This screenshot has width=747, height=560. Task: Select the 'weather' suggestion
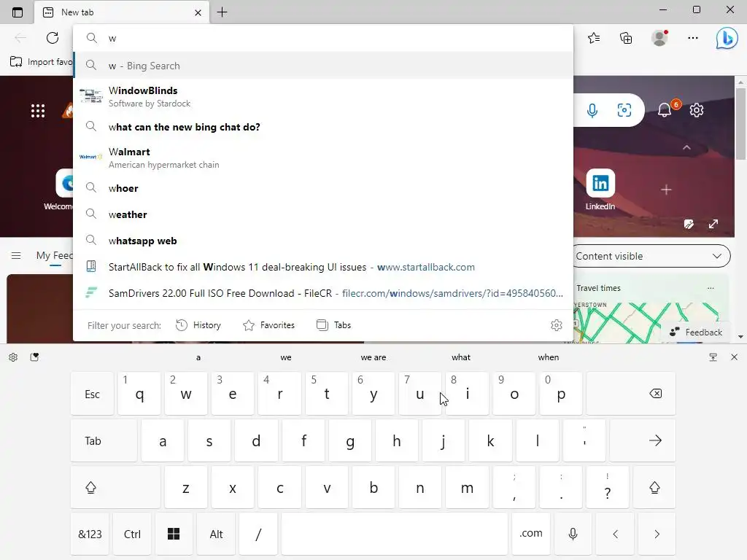click(x=323, y=214)
